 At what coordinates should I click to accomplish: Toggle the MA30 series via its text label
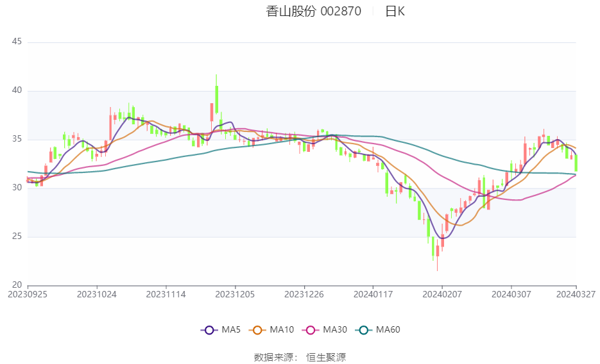335,330
